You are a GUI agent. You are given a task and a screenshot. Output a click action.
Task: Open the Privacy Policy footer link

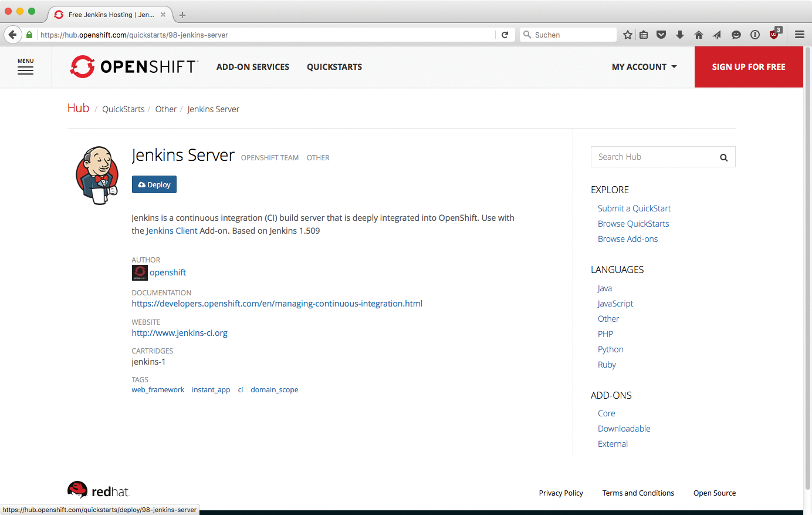point(561,493)
